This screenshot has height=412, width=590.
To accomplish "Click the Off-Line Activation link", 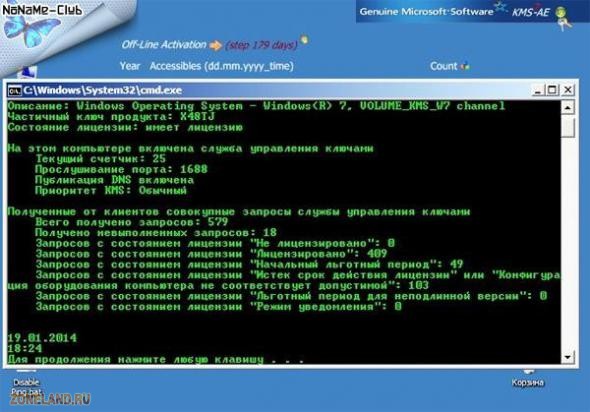I will (164, 45).
